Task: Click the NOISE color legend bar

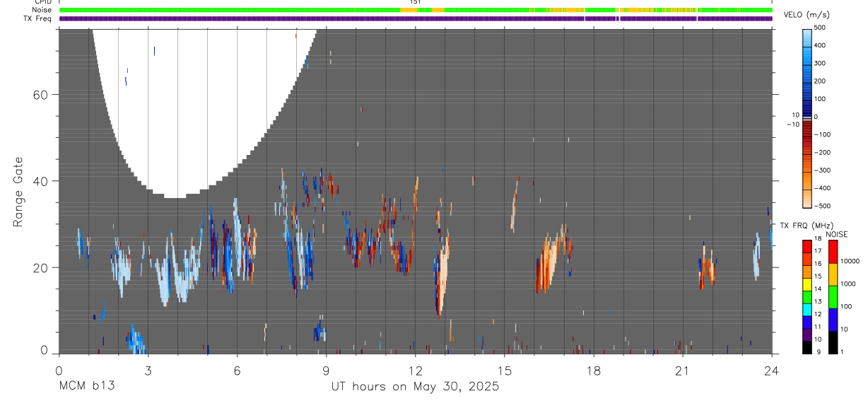Action: click(x=833, y=296)
